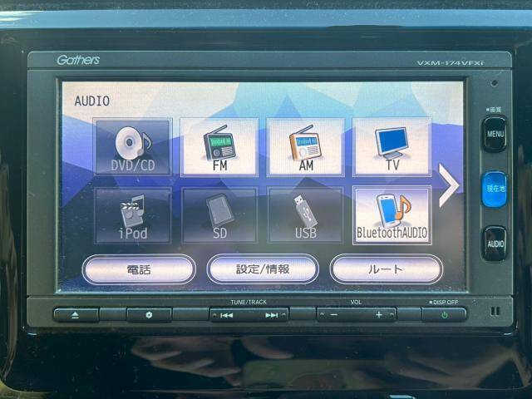Screen dimensions: 532x399
Task: Activate the BluetoothAUDIO source
Action: click(392, 214)
